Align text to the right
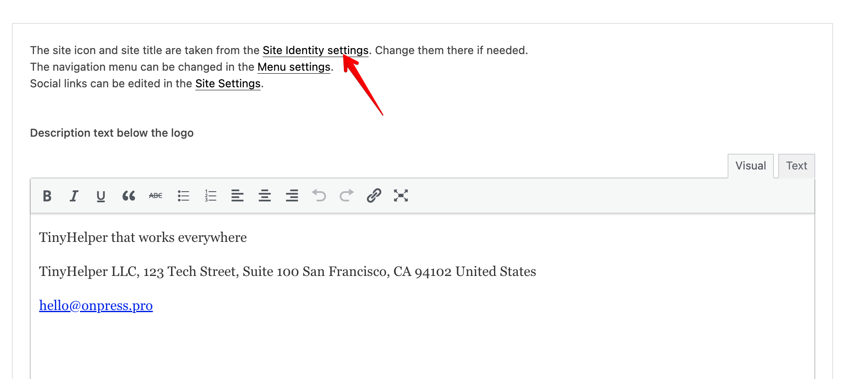This screenshot has height=379, width=868. coord(292,196)
